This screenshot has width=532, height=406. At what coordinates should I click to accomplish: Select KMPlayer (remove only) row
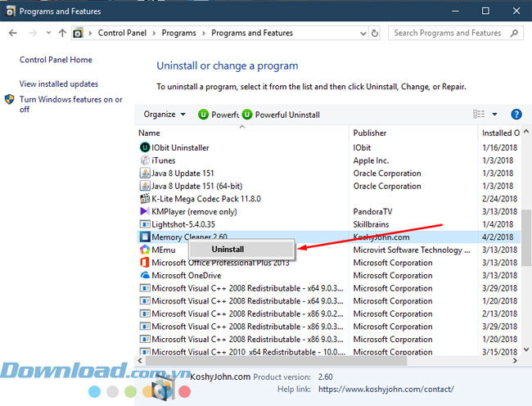[328, 211]
